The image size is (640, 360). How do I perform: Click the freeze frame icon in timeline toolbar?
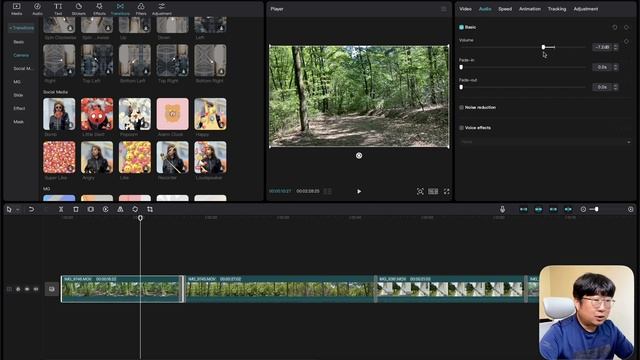pyautogui.click(x=91, y=209)
